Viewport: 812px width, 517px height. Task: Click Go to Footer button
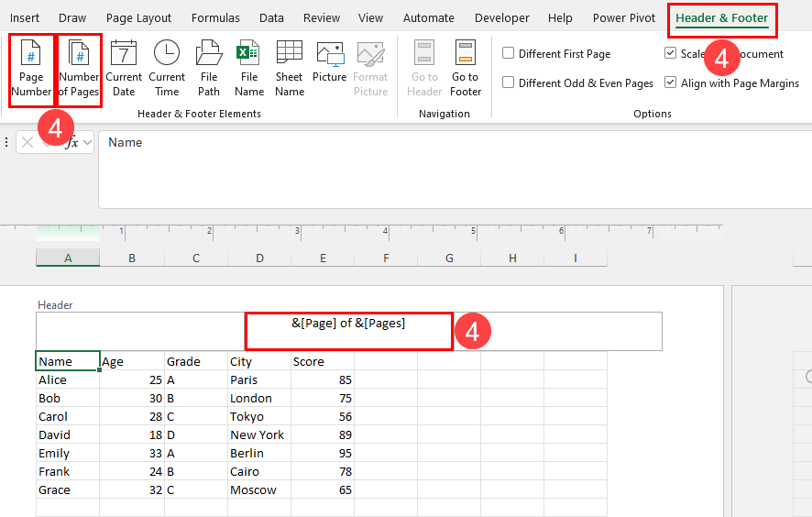(466, 70)
